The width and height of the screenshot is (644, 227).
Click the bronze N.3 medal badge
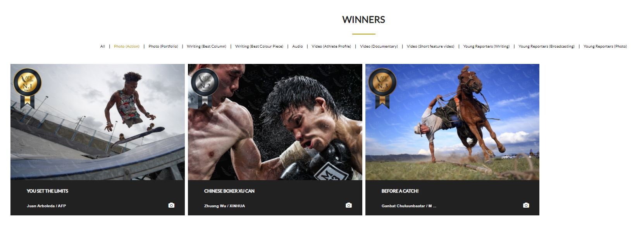tap(382, 88)
